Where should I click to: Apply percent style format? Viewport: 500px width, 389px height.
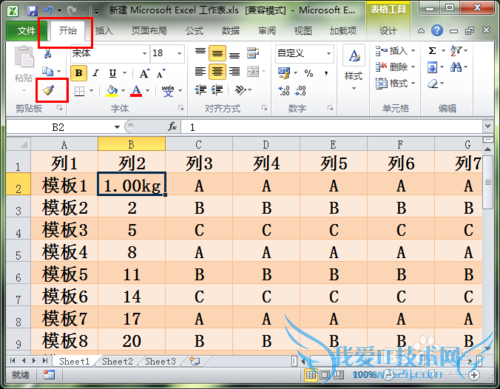click(309, 73)
